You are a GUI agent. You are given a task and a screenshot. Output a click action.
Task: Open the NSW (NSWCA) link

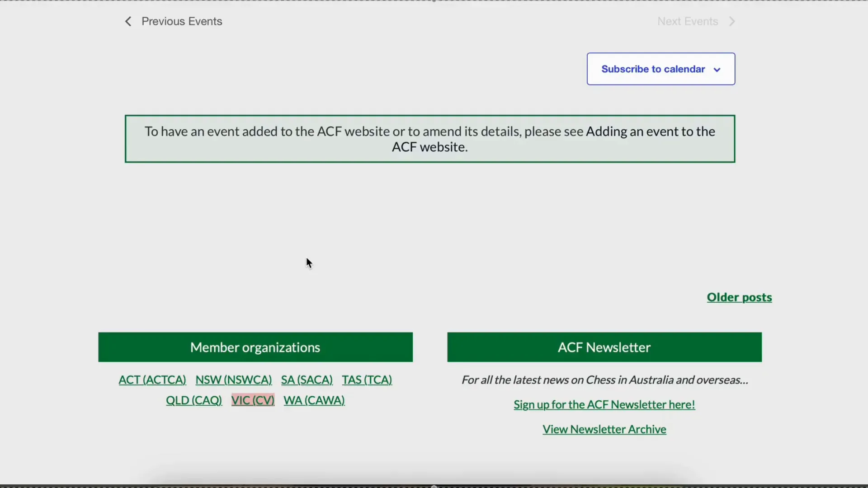pyautogui.click(x=234, y=380)
